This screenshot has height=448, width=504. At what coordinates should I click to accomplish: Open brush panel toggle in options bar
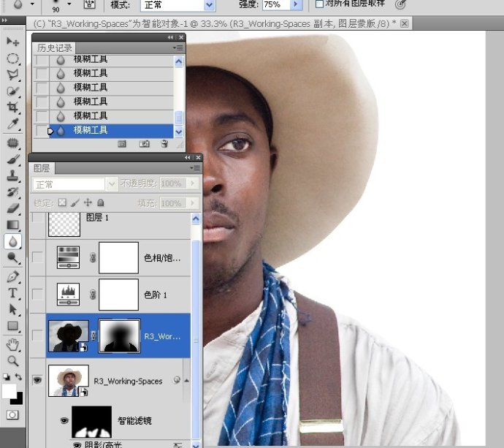[x=89, y=4]
